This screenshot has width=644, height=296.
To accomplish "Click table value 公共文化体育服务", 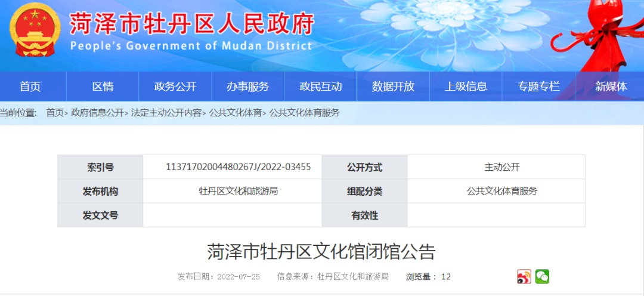I will (x=502, y=191).
